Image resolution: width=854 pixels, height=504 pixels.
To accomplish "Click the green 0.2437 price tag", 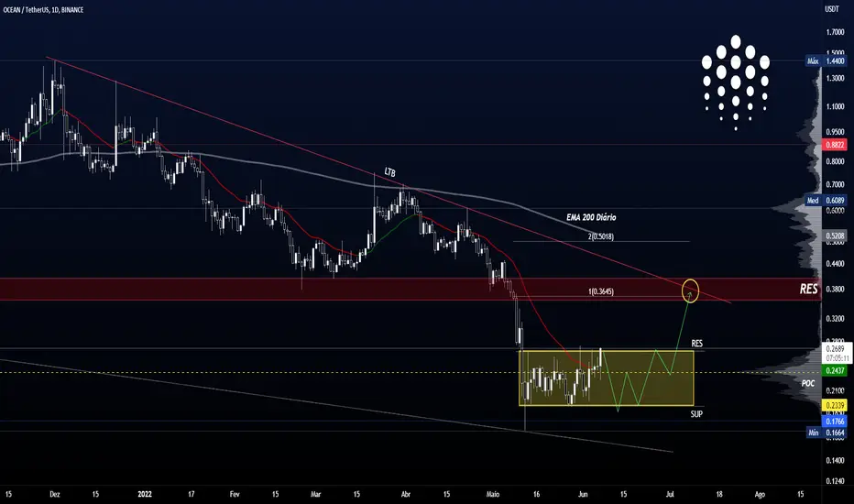I will (x=835, y=370).
